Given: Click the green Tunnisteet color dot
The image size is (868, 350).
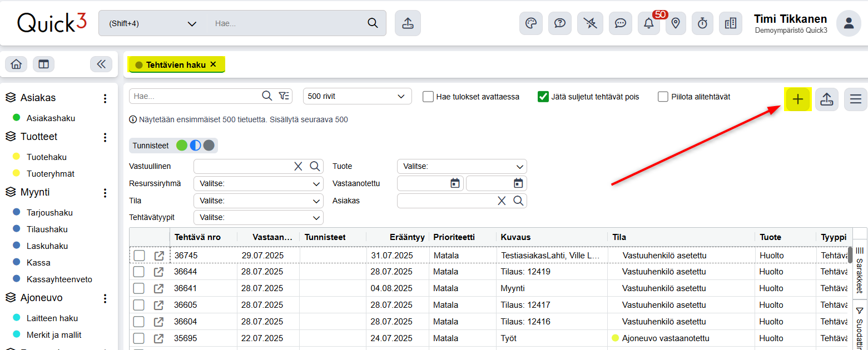Looking at the screenshot, I should [x=182, y=146].
